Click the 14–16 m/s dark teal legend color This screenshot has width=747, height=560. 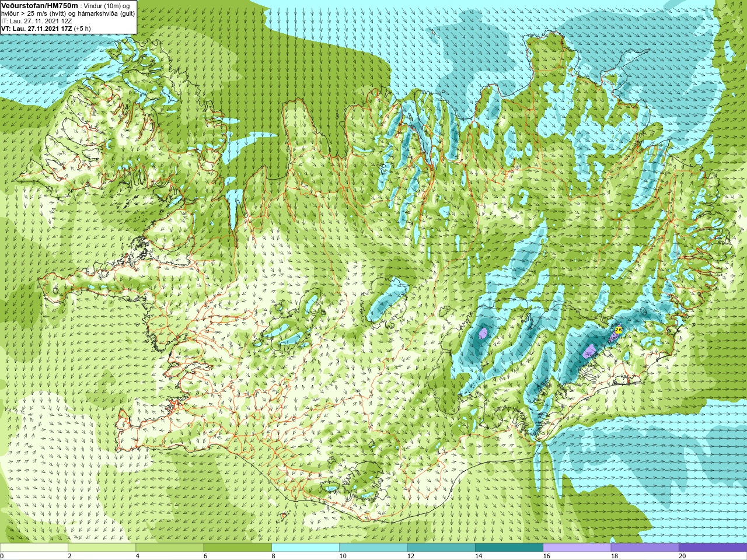[x=509, y=548]
